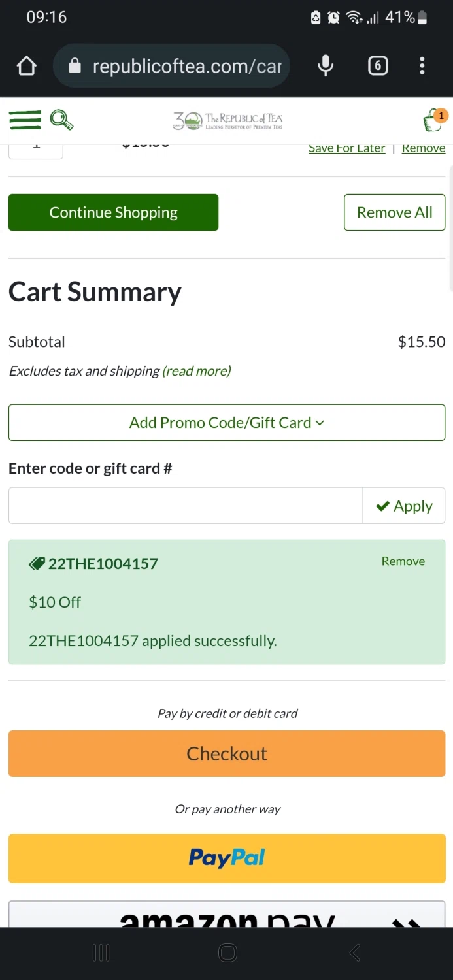The height and width of the screenshot is (980, 453).
Task: Open the hamburger menu
Action: [x=25, y=120]
